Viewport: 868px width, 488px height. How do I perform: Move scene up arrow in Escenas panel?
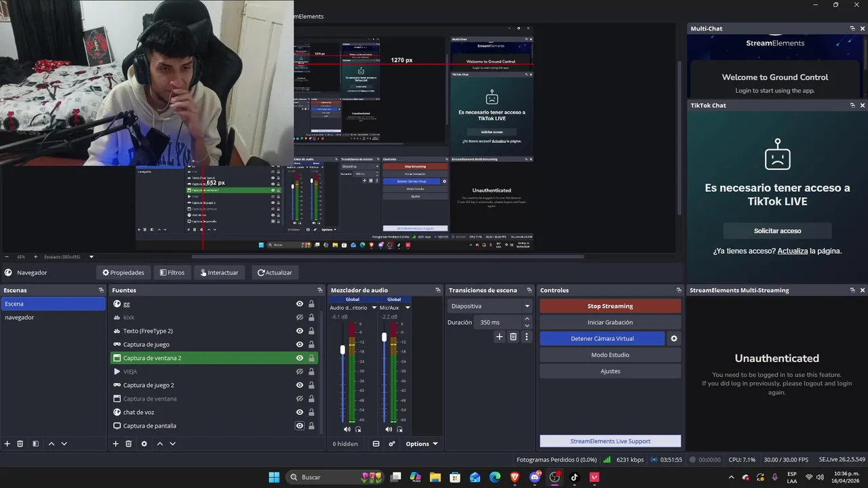point(51,444)
